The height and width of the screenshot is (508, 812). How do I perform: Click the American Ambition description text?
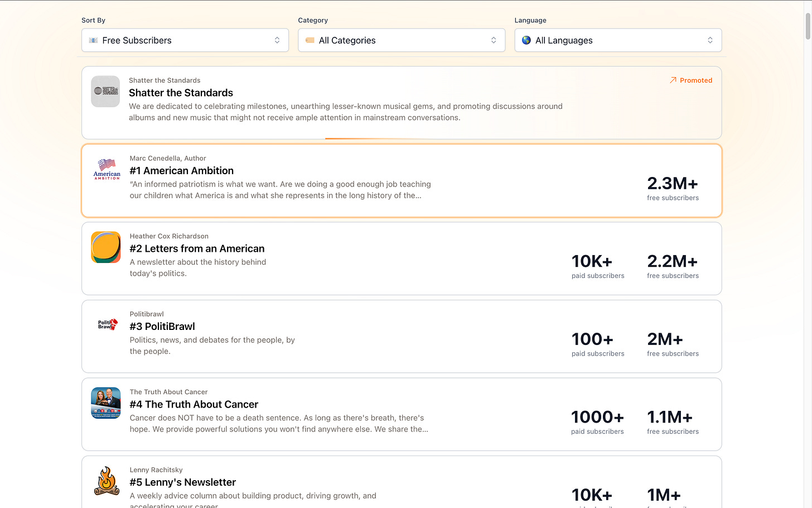point(281,190)
